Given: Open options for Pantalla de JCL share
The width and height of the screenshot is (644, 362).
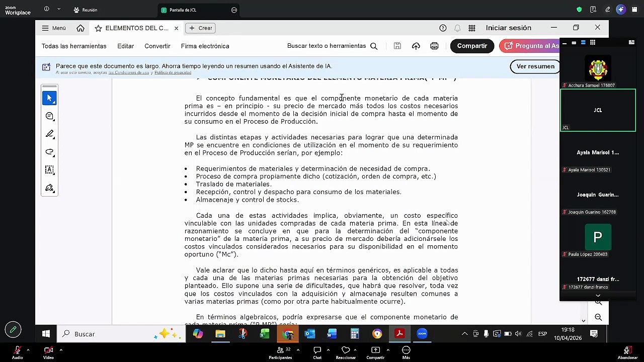Looking at the screenshot, I should [234, 10].
